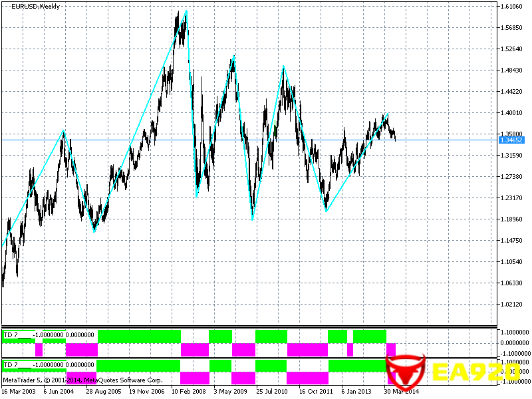
Task: Click the EA920 red bull logo
Action: (x=406, y=372)
